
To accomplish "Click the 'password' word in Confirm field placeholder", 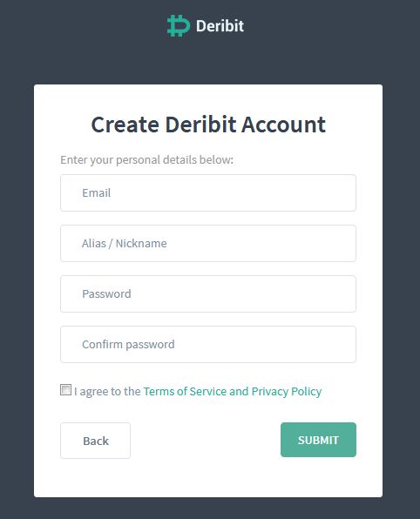I will point(150,345).
